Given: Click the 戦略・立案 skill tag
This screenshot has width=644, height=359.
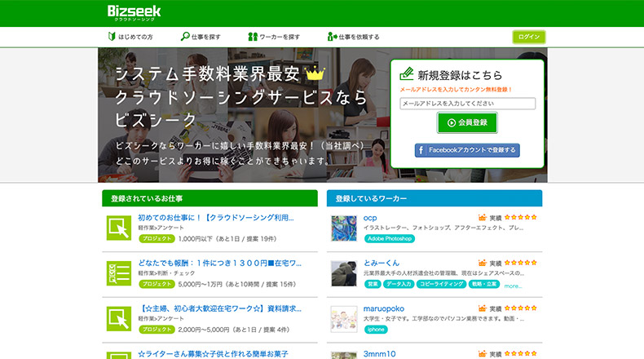Looking at the screenshot, I should [484, 284].
